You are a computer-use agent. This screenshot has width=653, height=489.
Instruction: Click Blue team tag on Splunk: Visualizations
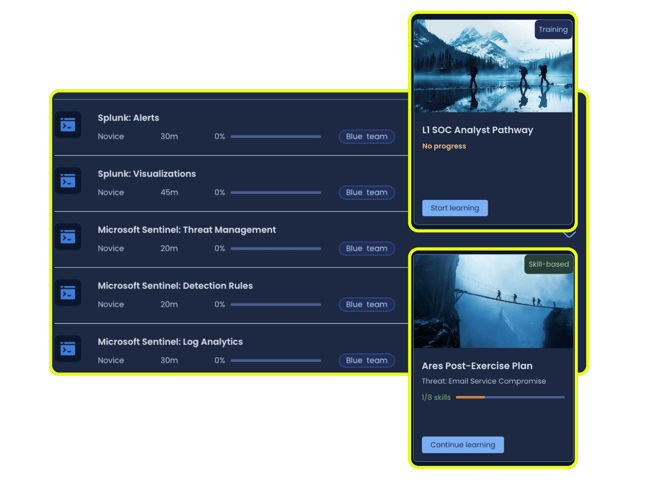click(x=366, y=193)
